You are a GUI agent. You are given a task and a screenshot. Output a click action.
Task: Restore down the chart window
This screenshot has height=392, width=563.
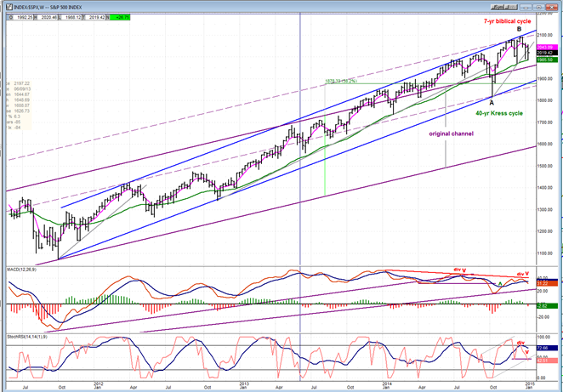click(x=538, y=7)
